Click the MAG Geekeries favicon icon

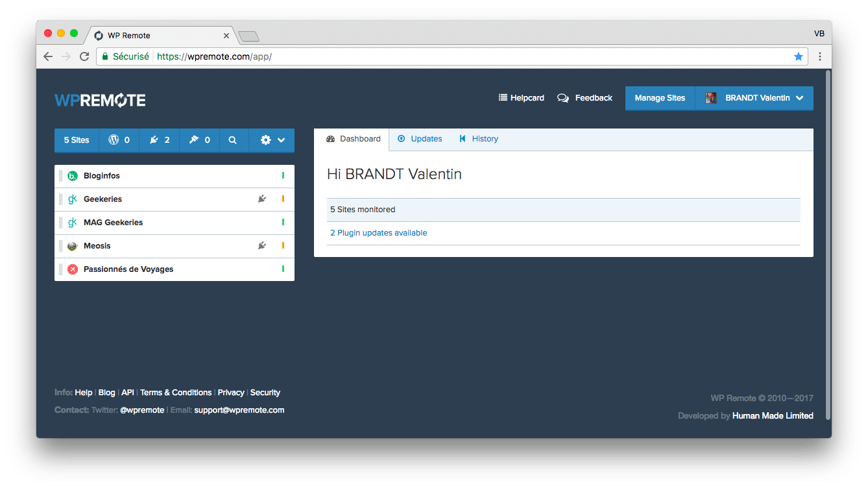click(x=73, y=223)
